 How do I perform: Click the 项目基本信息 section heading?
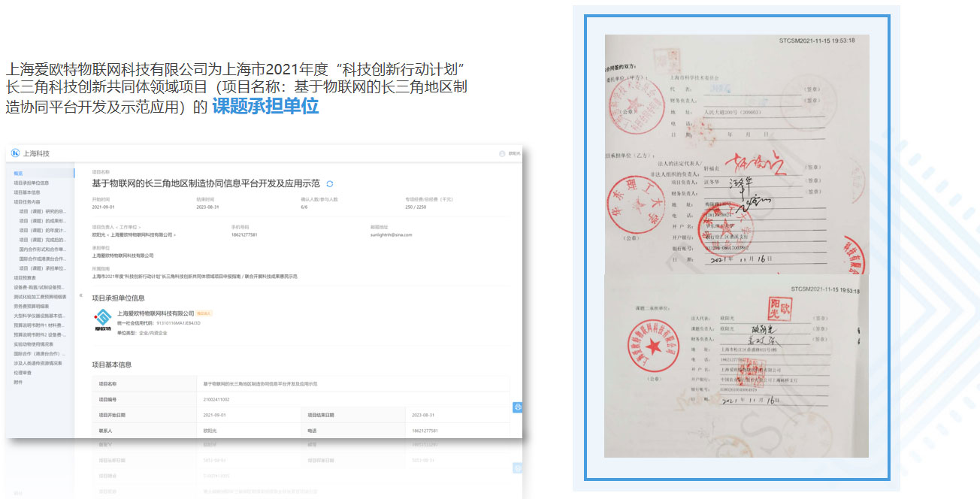pos(112,364)
